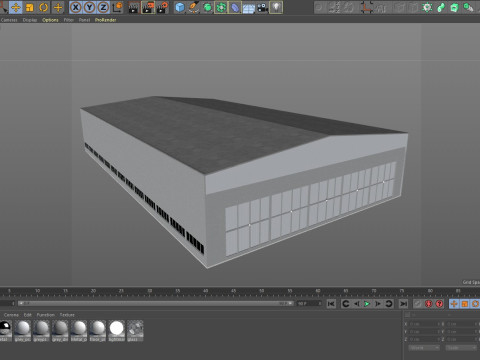
Task: Add a Cube primitive object
Action: tap(180, 7)
